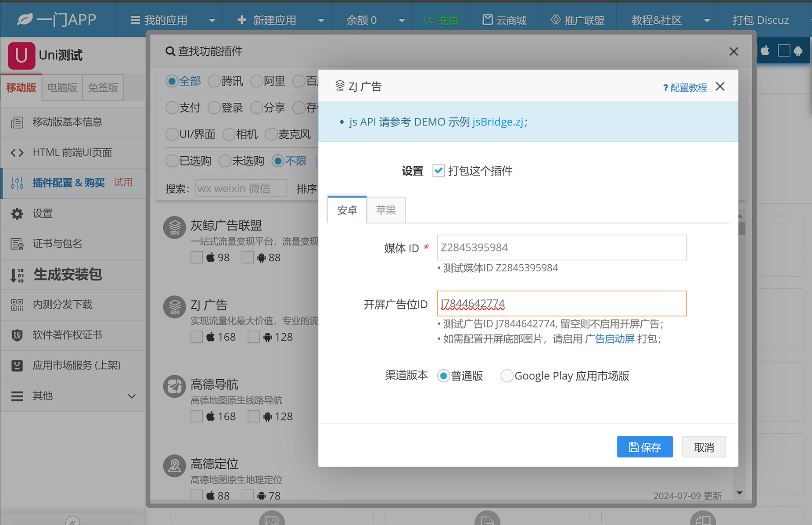Click the 高德导航 plugin icon
Screen dimensions: 812x525
coord(175,386)
